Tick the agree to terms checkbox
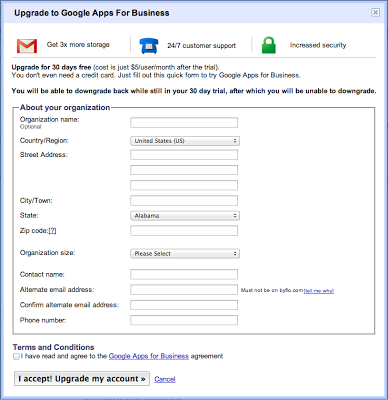This screenshot has width=388, height=400. pos(16,356)
